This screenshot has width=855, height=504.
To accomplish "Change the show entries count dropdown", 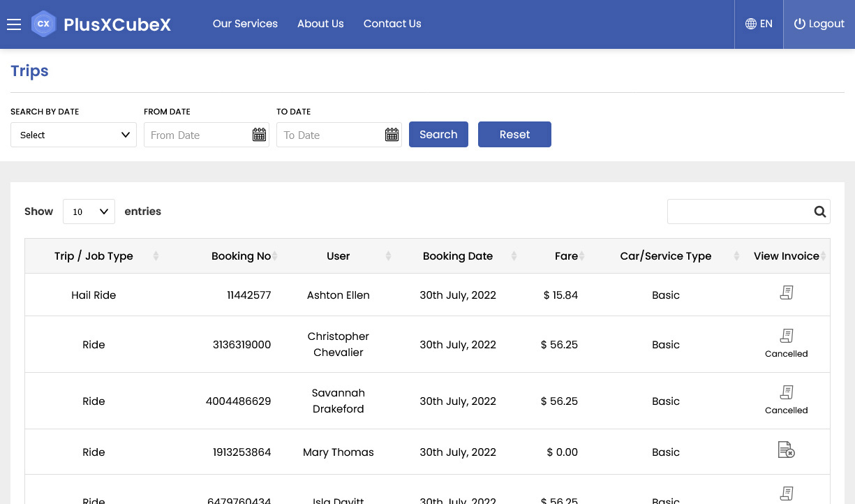I will (89, 212).
